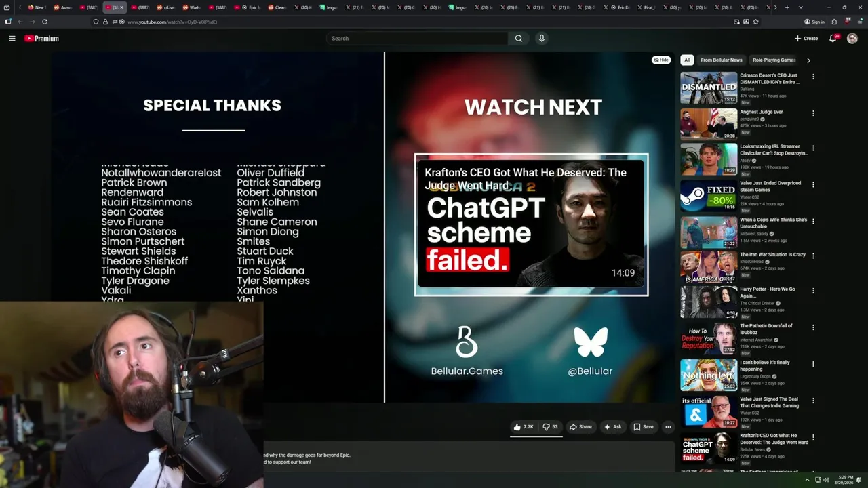Filter by From Bellular News chip
The image size is (868, 488).
coord(722,60)
